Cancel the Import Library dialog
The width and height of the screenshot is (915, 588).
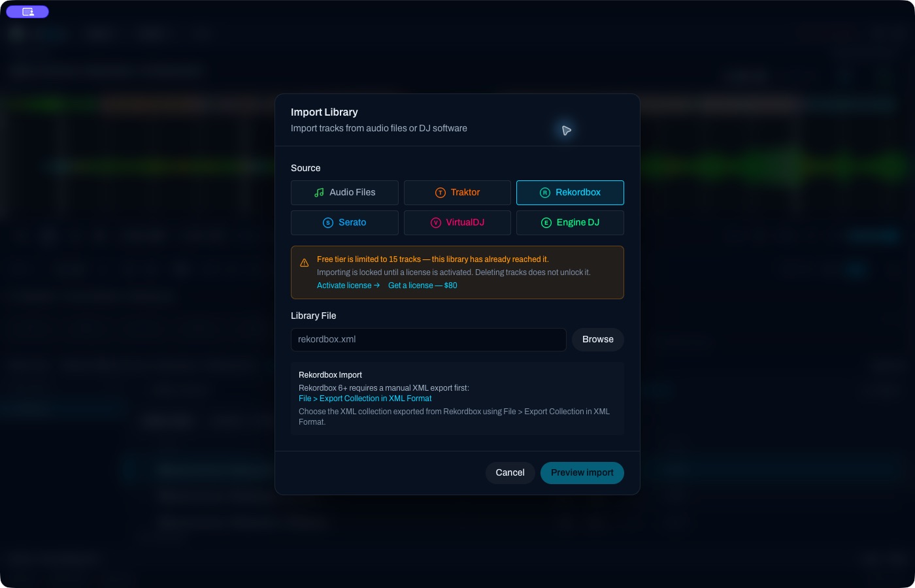tap(510, 473)
